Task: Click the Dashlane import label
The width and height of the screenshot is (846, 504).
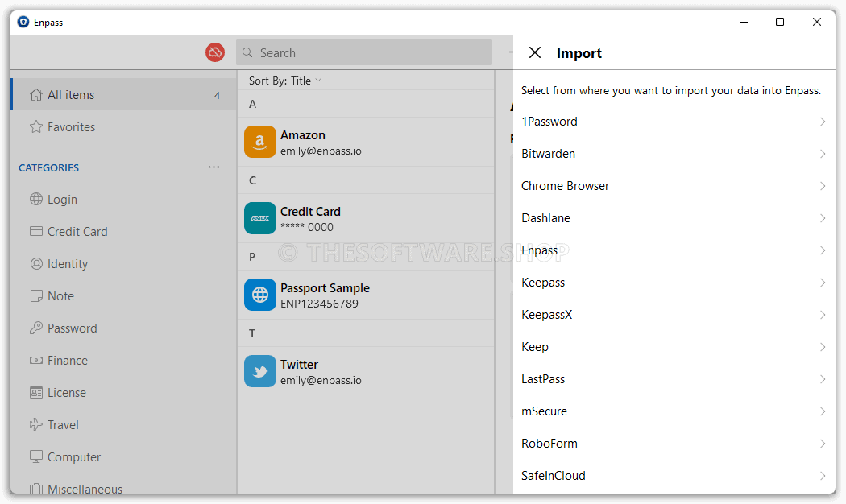Action: [545, 217]
